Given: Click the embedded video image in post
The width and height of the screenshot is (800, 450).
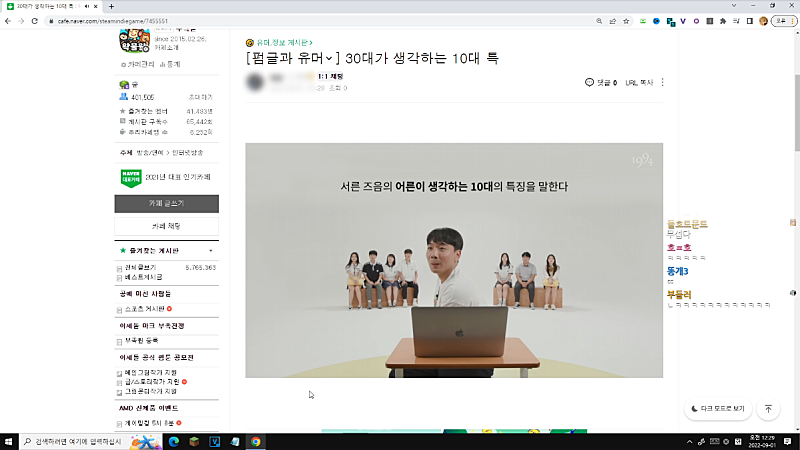Looking at the screenshot, I should point(454,260).
